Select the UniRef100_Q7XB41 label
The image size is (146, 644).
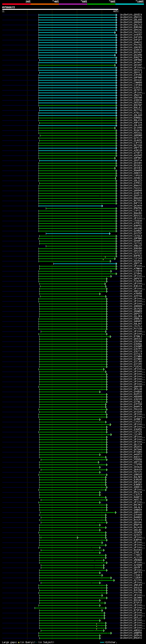[131, 274]
